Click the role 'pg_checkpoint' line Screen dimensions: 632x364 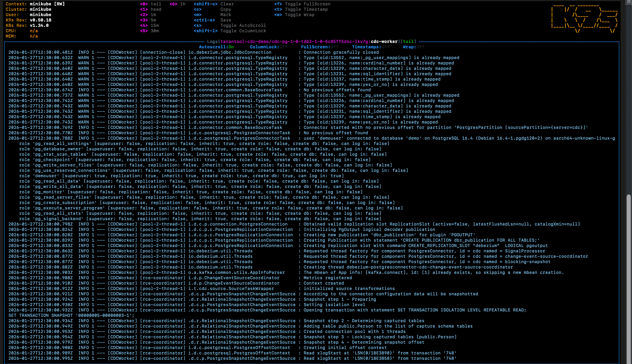coord(195,160)
